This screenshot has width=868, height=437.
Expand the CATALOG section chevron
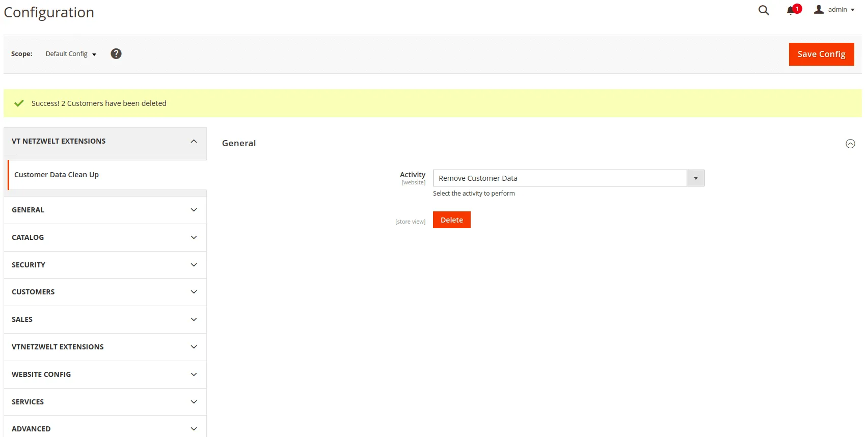tap(194, 237)
